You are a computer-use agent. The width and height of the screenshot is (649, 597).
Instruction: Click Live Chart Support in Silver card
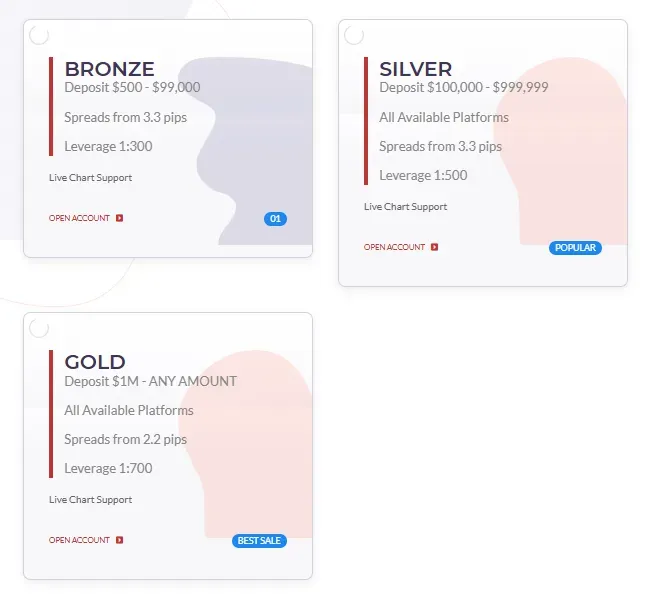pyautogui.click(x=405, y=207)
